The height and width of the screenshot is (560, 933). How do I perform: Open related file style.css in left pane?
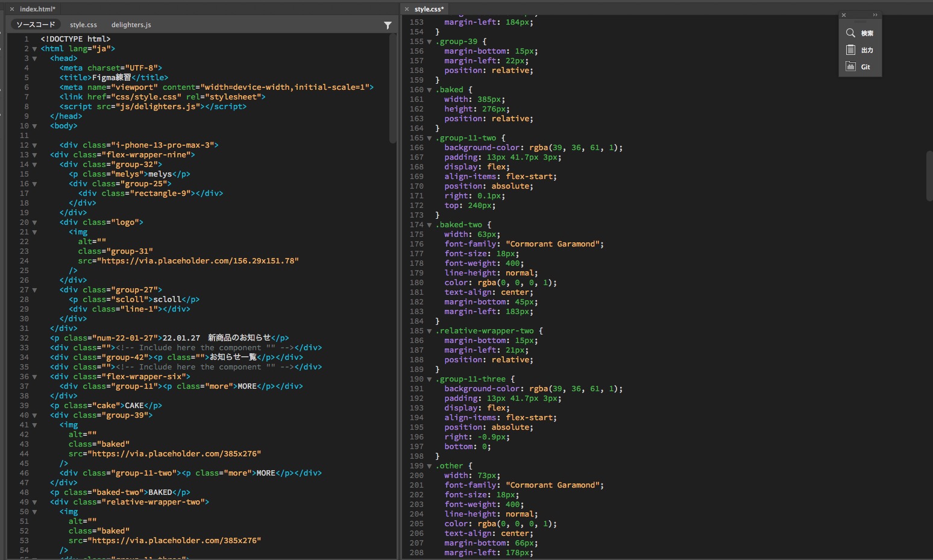(83, 25)
